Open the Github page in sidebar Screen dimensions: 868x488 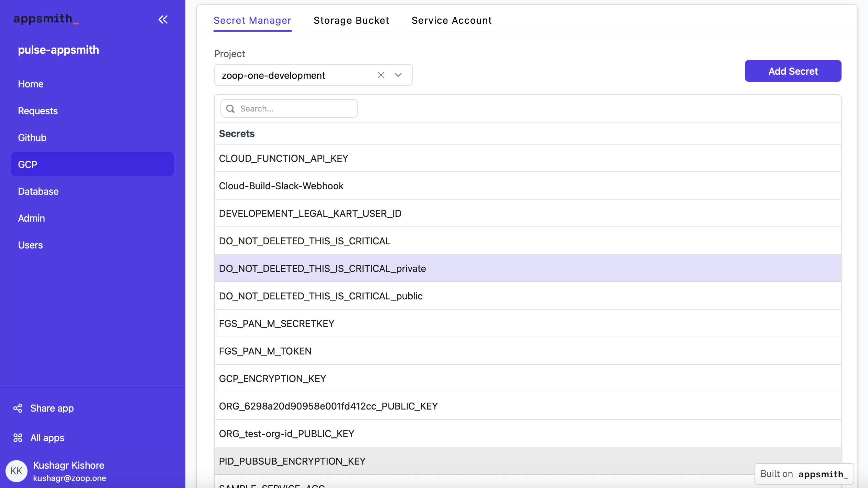[x=32, y=138]
